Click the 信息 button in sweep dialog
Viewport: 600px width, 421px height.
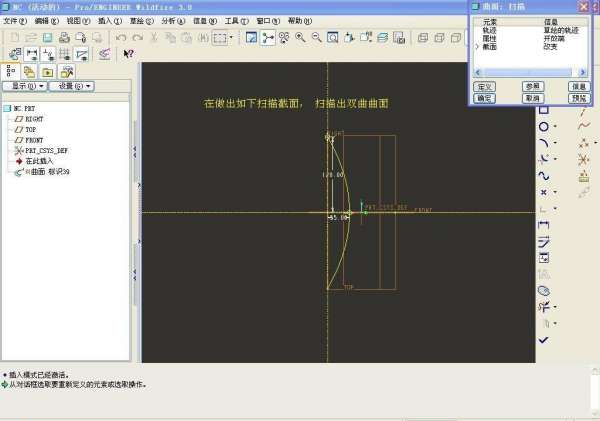579,86
